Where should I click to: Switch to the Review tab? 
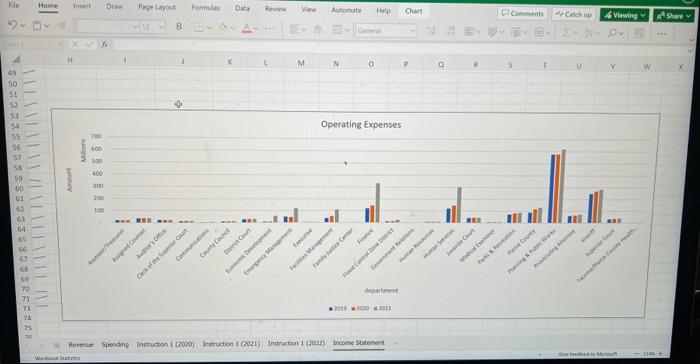(x=275, y=8)
